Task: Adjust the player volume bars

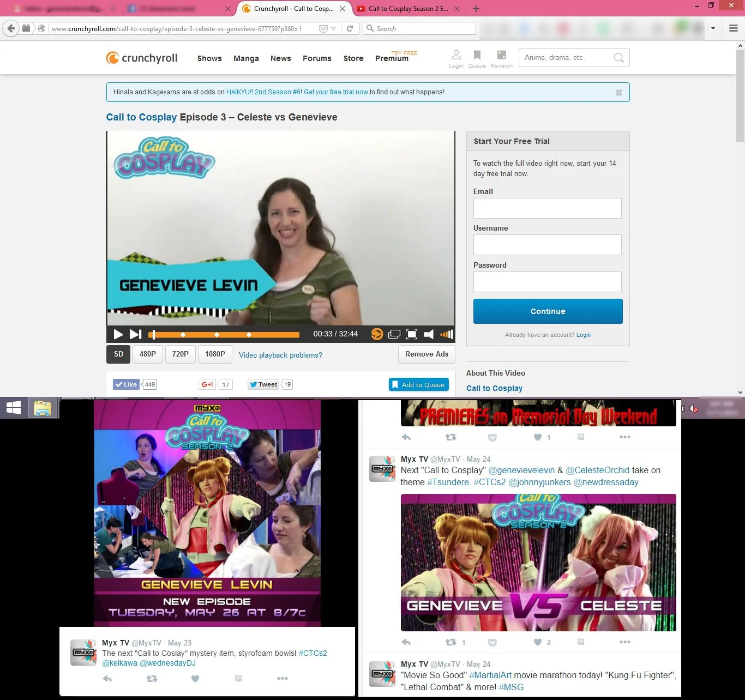Action: click(x=447, y=334)
